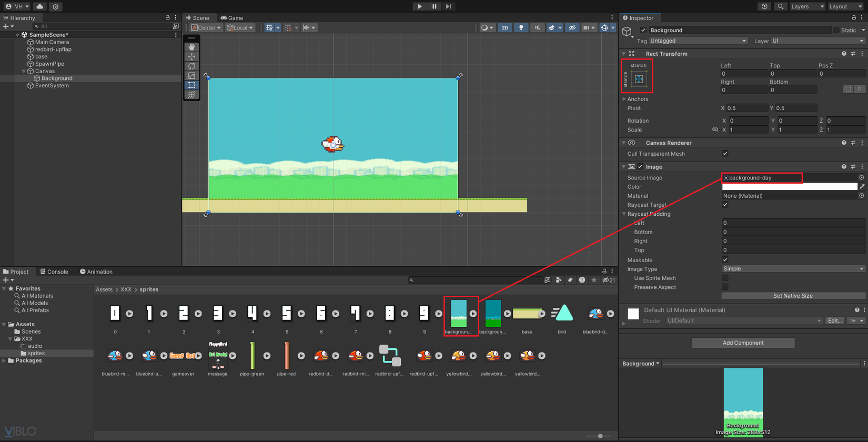The width and height of the screenshot is (868, 442).
Task: Toggle scene lighting bulb icon
Action: [521, 27]
